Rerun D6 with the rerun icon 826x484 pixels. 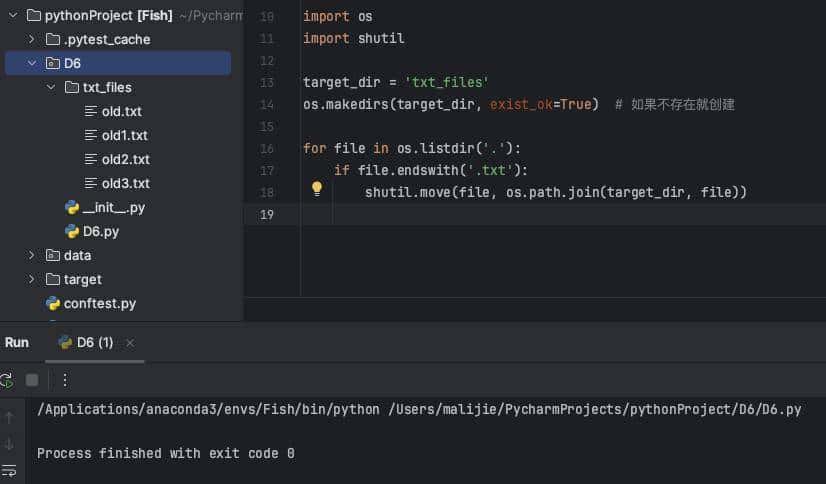[6, 380]
